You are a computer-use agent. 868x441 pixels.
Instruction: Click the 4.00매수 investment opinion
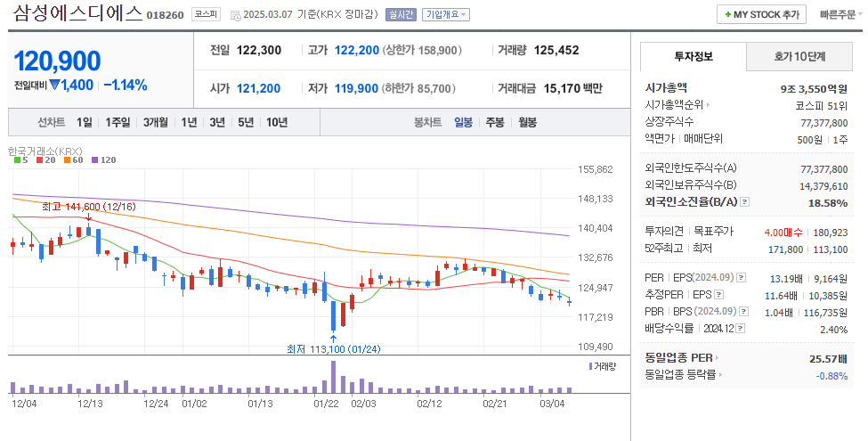783,233
